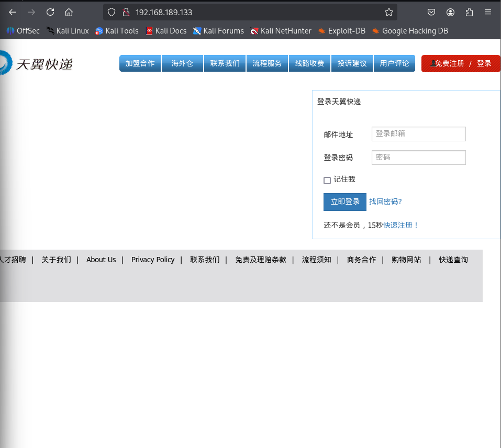Image resolution: width=501 pixels, height=448 pixels.
Task: Select the 加盟合作 navigation tab
Action: point(140,63)
